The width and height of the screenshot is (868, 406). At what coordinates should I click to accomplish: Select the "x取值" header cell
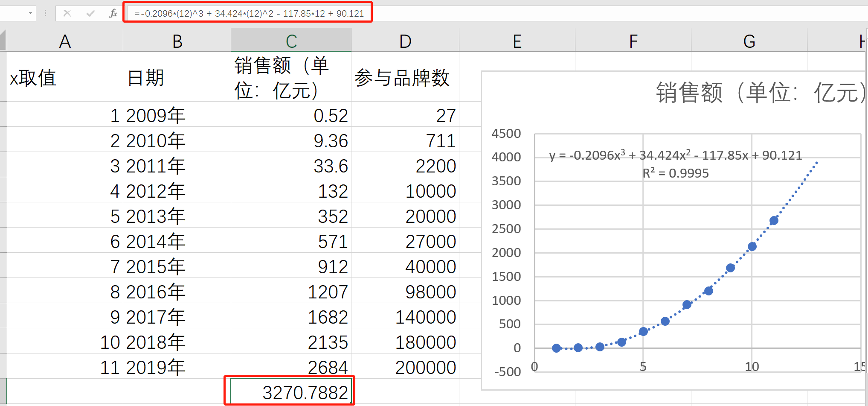pyautogui.click(x=65, y=77)
